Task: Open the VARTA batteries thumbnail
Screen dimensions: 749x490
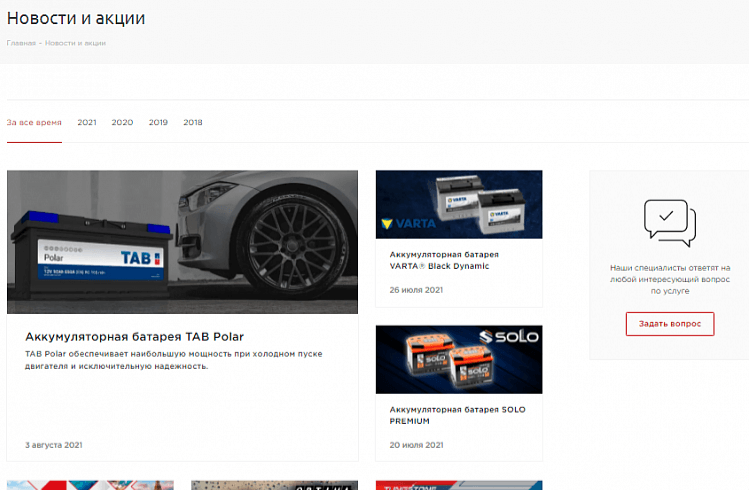Action: [459, 204]
